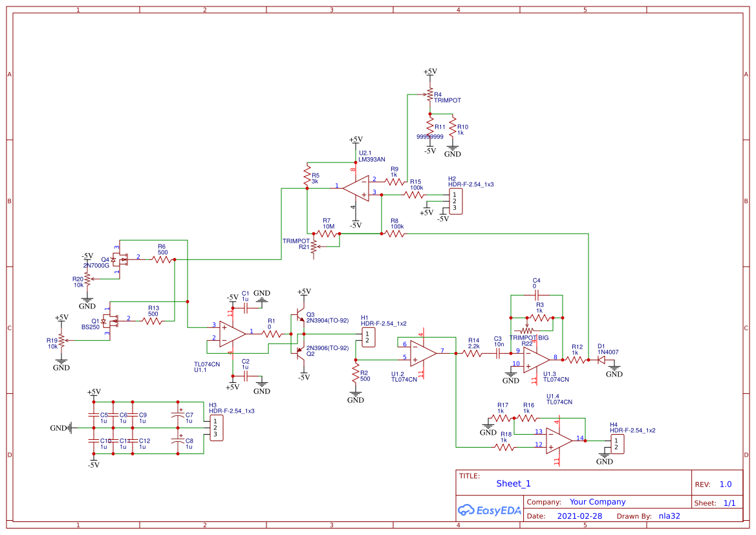Select the R1 resistor at U1.1 output
Viewport: 756px width, 535px height.
pos(272,334)
